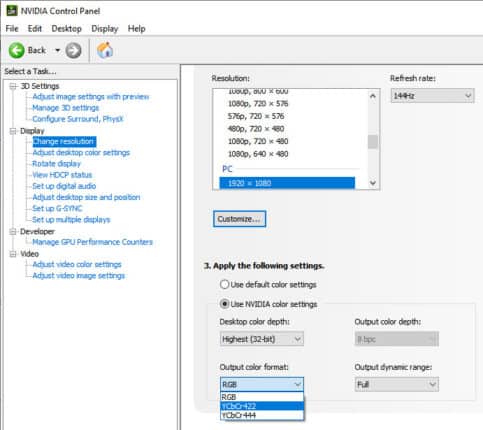The height and width of the screenshot is (430, 483).
Task: Open Set up G-SYNC
Action: click(57, 209)
